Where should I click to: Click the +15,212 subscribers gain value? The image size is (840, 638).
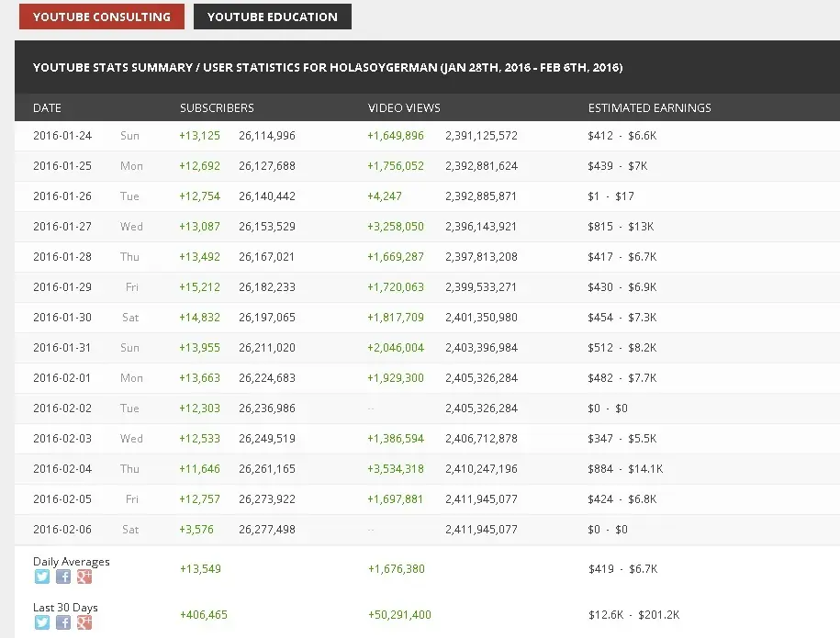click(x=199, y=287)
